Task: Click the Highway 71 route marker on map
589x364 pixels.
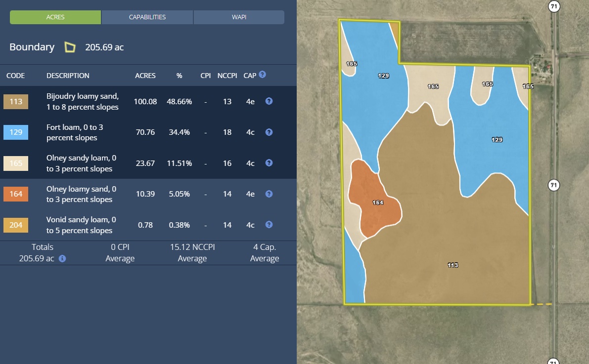Action: coord(554,185)
